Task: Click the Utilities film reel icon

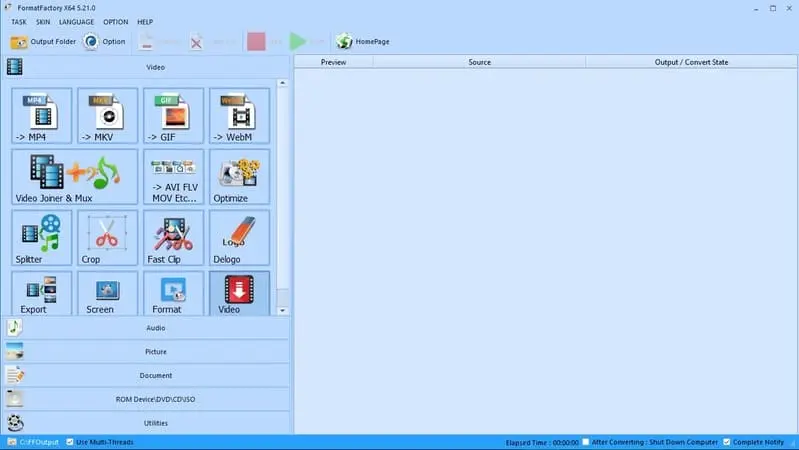Action: pyautogui.click(x=15, y=423)
